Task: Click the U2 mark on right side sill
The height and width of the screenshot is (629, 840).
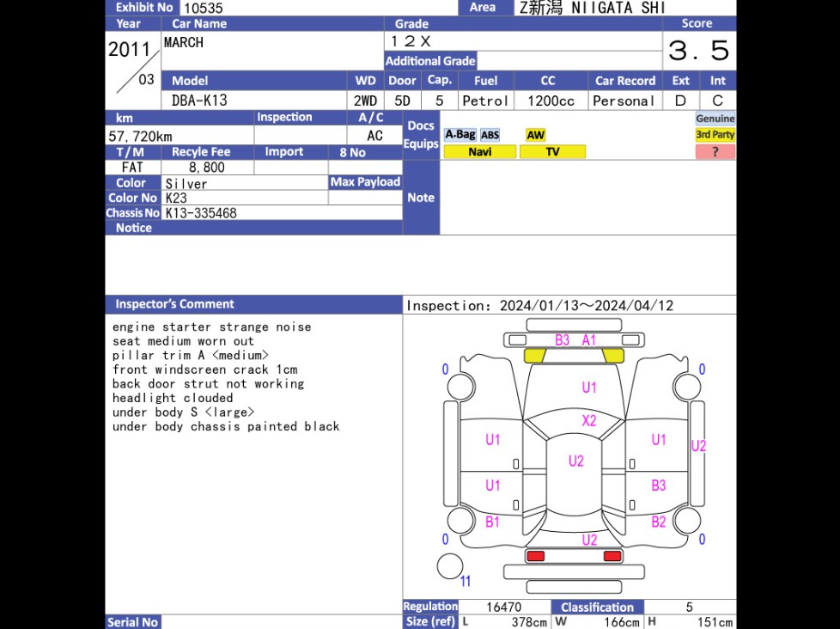Action: (x=698, y=446)
